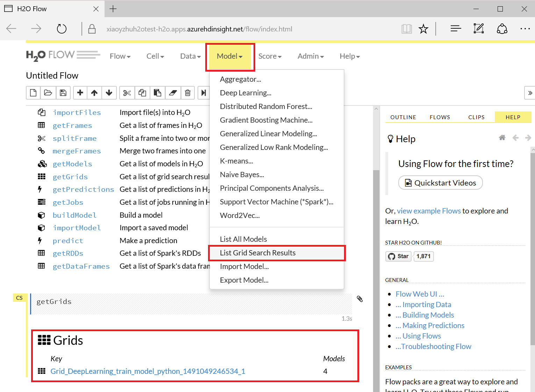Image resolution: width=535 pixels, height=392 pixels.
Task: Open the browser Reading view icon
Action: click(x=406, y=29)
